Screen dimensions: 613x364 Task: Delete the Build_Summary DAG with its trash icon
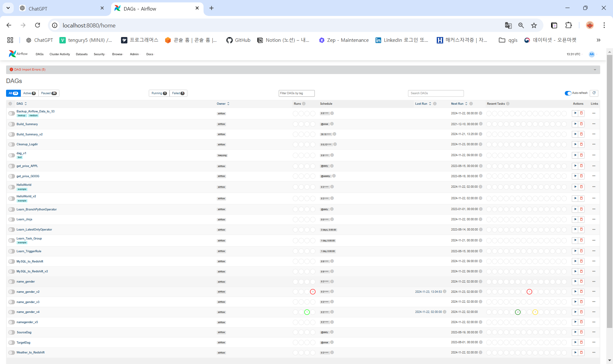pos(581,124)
